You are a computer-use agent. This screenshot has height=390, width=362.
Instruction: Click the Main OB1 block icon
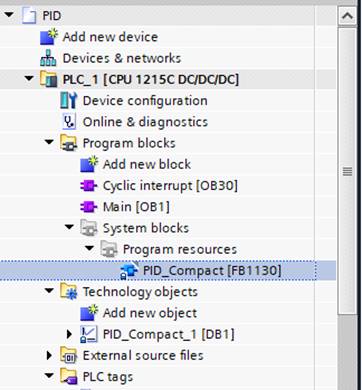89,207
